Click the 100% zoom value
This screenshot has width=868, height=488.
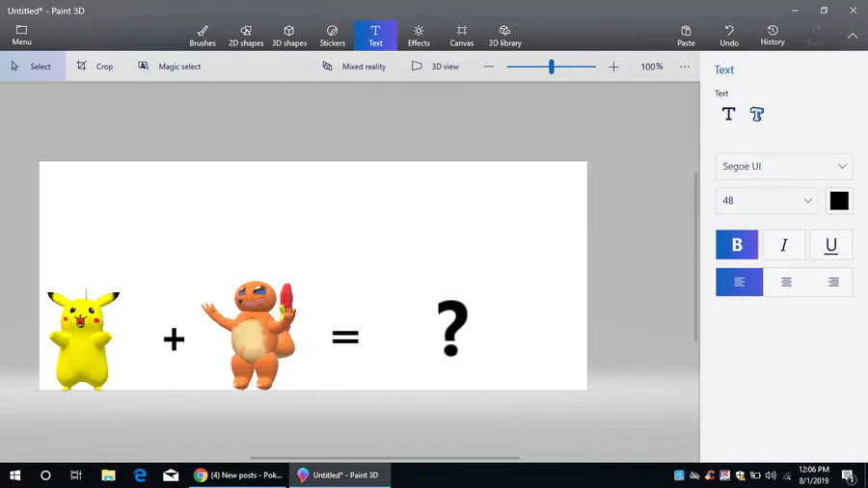[652, 67]
